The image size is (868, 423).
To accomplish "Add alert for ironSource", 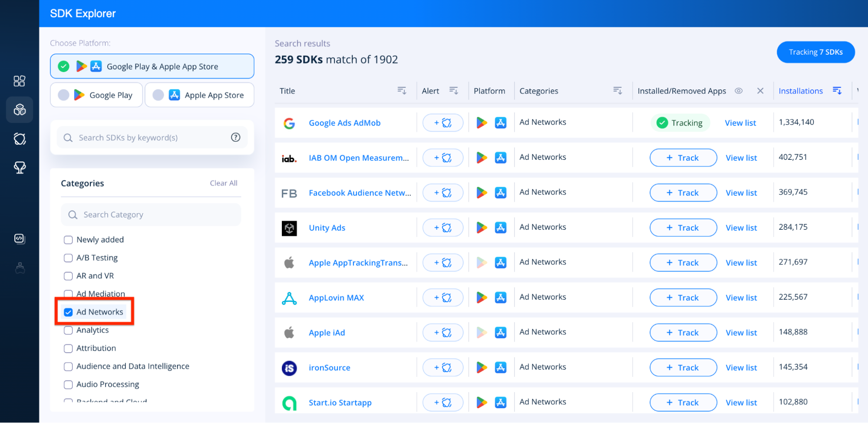I will click(x=443, y=367).
